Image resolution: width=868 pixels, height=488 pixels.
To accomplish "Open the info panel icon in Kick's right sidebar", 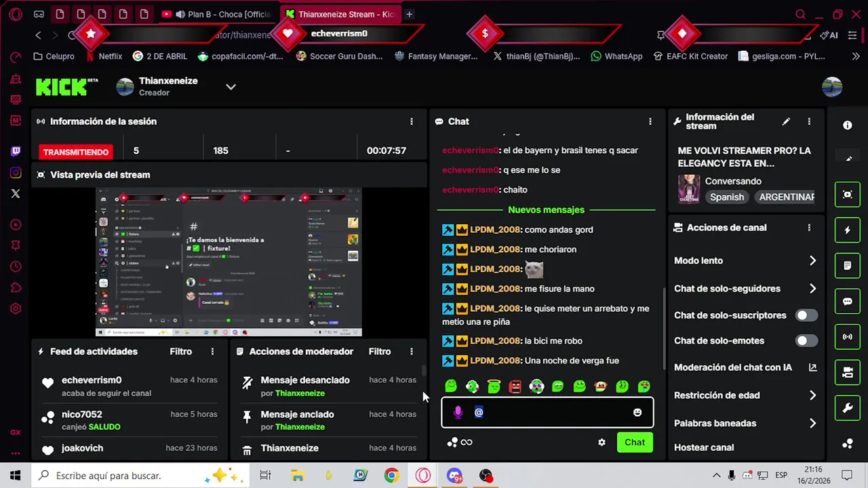I will click(x=847, y=125).
